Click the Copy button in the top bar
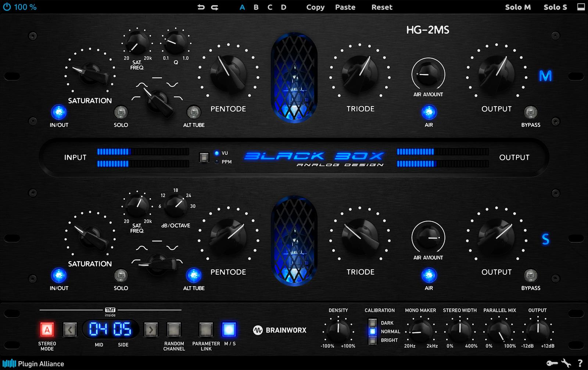 (315, 7)
